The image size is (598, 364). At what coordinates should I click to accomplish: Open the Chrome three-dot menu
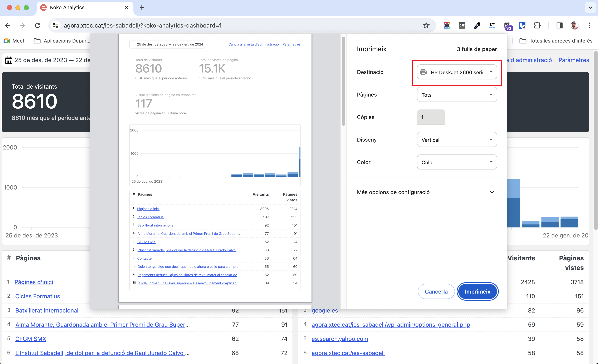[x=589, y=25]
